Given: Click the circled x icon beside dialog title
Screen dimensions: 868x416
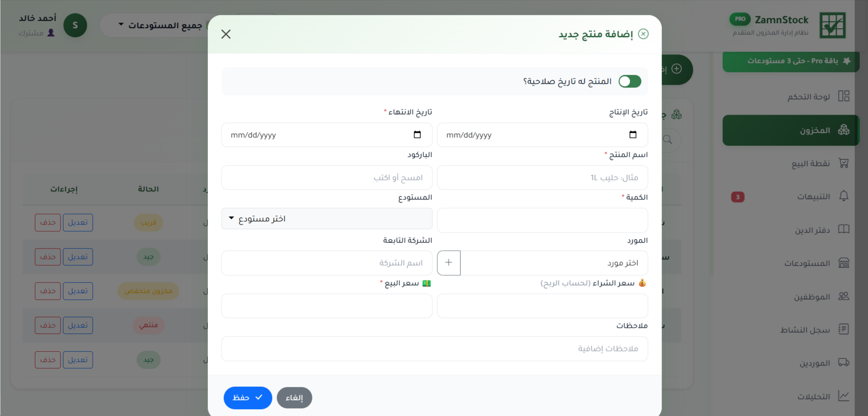Looking at the screenshot, I should click(643, 34).
